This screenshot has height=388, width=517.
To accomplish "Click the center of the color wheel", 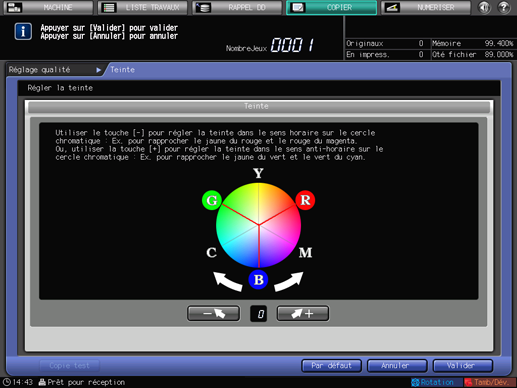I will pos(259,225).
